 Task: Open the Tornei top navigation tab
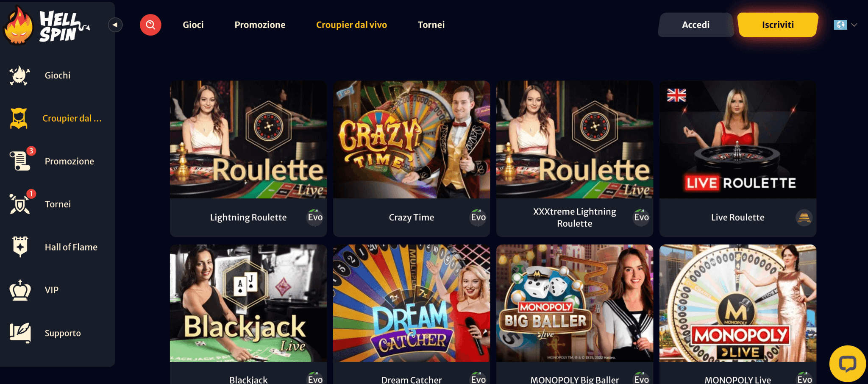[431, 25]
